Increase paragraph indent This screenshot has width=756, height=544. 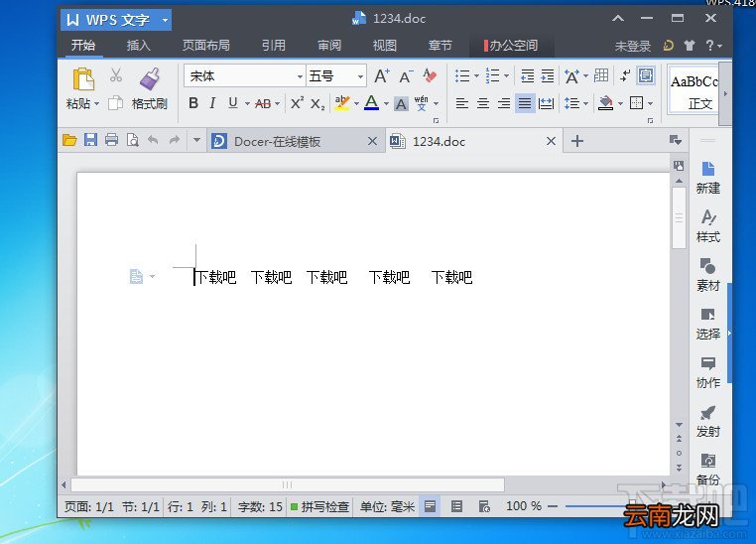[x=548, y=75]
